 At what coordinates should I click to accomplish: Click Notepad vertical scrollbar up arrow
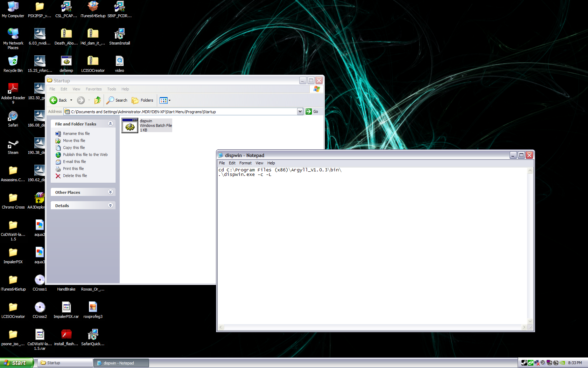pyautogui.click(x=530, y=171)
